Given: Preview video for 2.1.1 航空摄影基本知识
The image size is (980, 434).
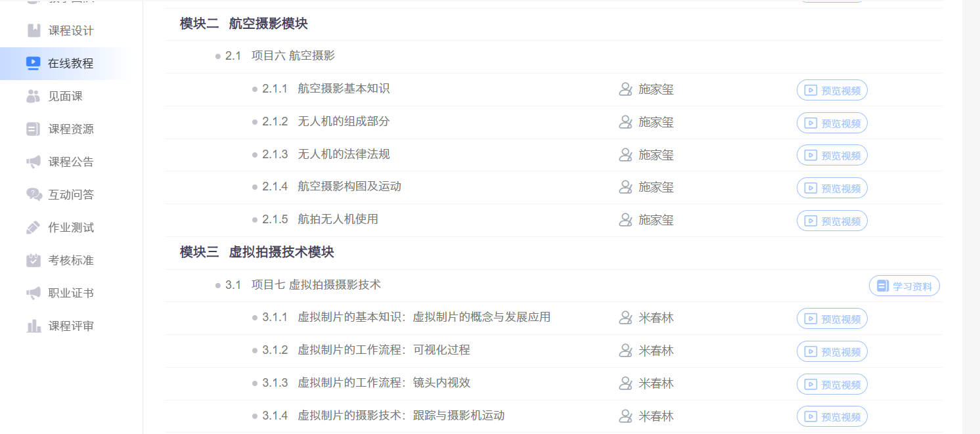Looking at the screenshot, I should click(832, 90).
